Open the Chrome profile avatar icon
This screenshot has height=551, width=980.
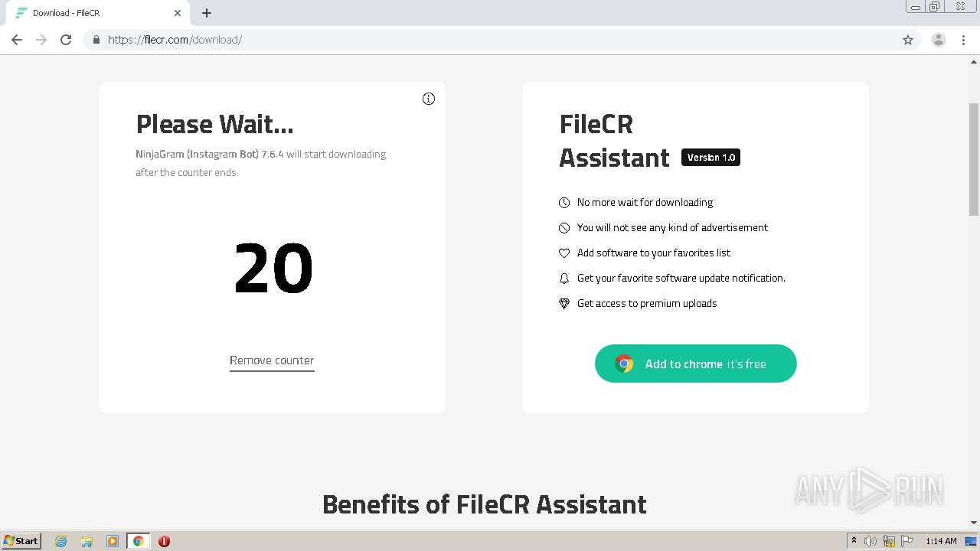[938, 40]
